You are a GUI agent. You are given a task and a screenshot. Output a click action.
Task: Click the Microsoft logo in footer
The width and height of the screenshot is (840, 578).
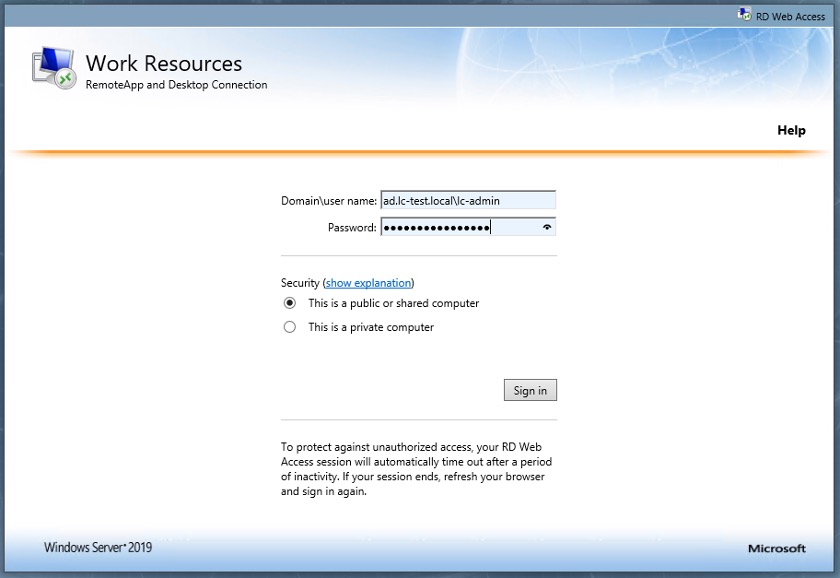[776, 548]
